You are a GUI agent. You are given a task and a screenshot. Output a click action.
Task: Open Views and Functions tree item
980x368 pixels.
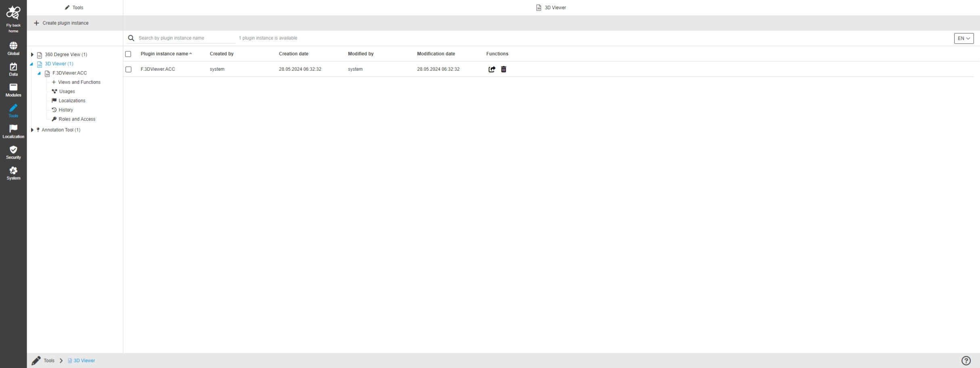coord(79,82)
